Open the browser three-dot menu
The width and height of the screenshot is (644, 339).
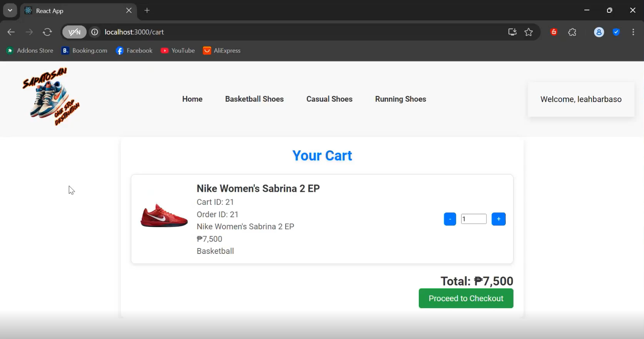[x=633, y=32]
